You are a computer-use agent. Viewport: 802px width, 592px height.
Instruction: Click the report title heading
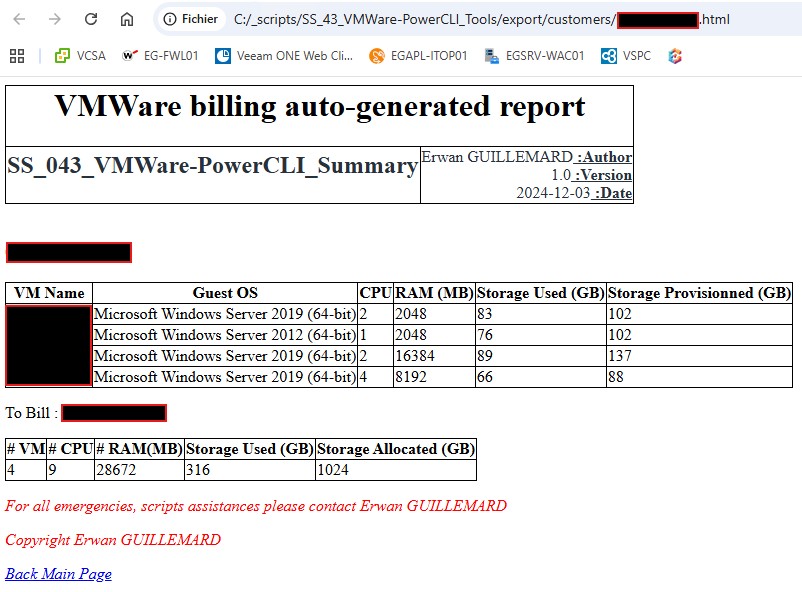[319, 107]
